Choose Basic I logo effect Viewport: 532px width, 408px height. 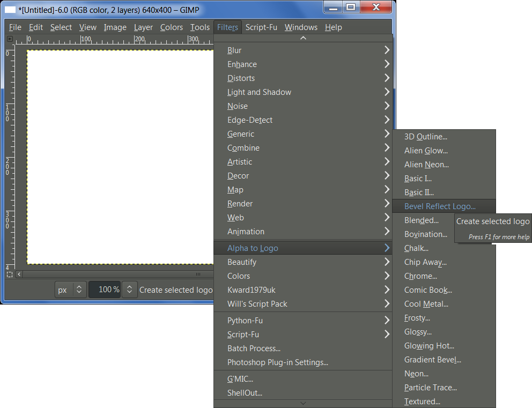[444, 178]
